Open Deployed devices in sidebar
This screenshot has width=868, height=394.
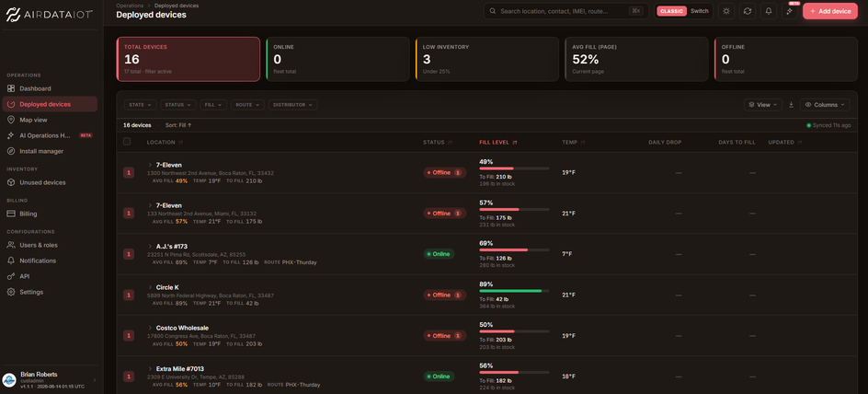coord(50,104)
